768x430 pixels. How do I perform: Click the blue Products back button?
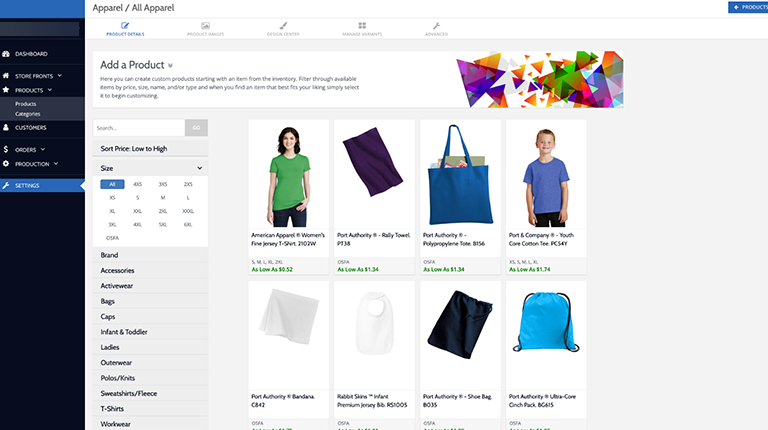[748, 7]
